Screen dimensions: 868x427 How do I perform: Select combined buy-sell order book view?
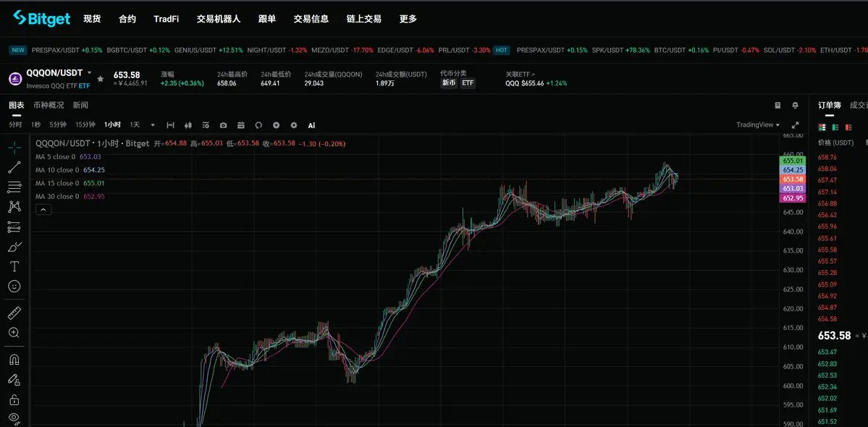pos(822,127)
